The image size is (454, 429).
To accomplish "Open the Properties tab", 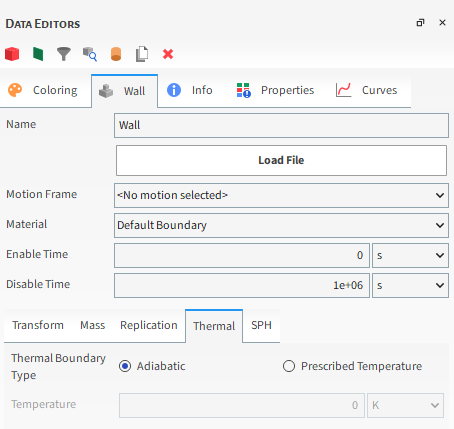I will (x=276, y=90).
